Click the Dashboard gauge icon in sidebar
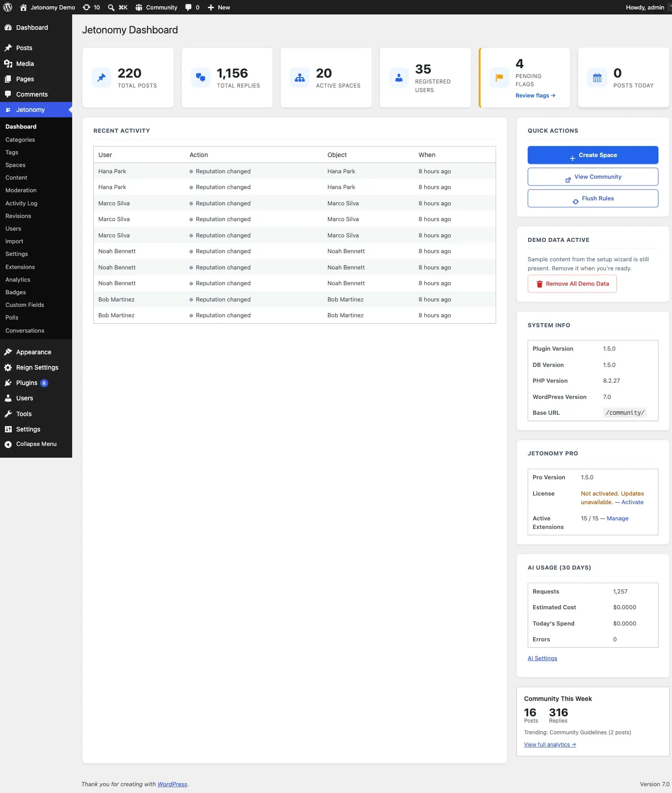Screen dimensions: 672x793 [8, 28]
